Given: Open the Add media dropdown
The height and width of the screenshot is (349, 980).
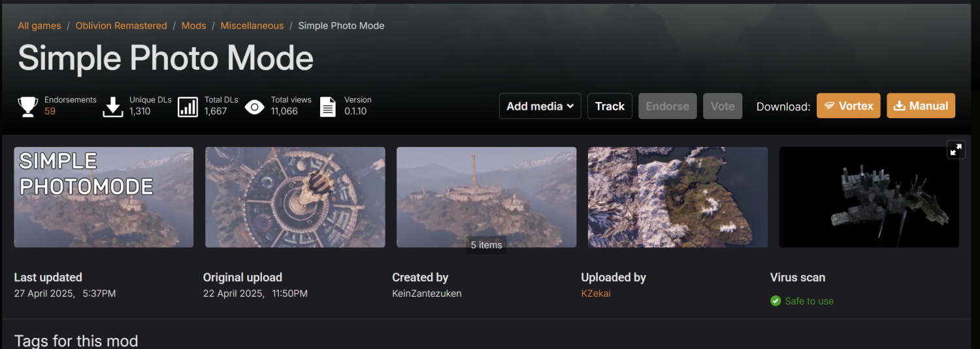Looking at the screenshot, I should pos(540,106).
